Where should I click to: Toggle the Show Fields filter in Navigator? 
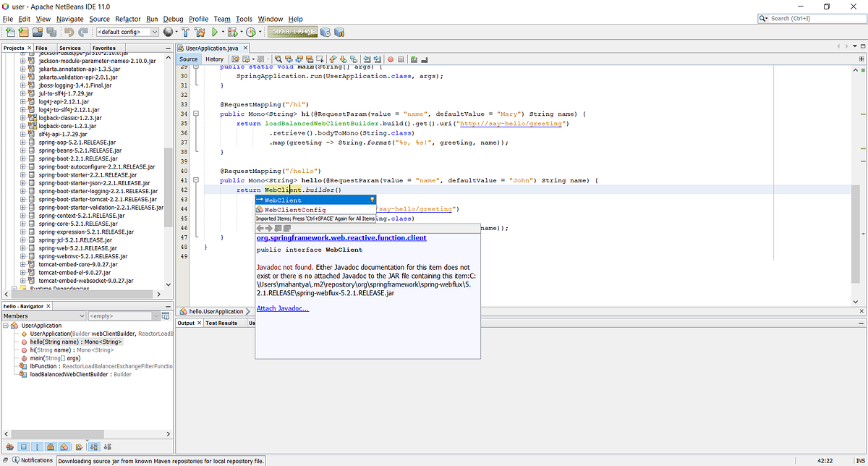point(23,446)
